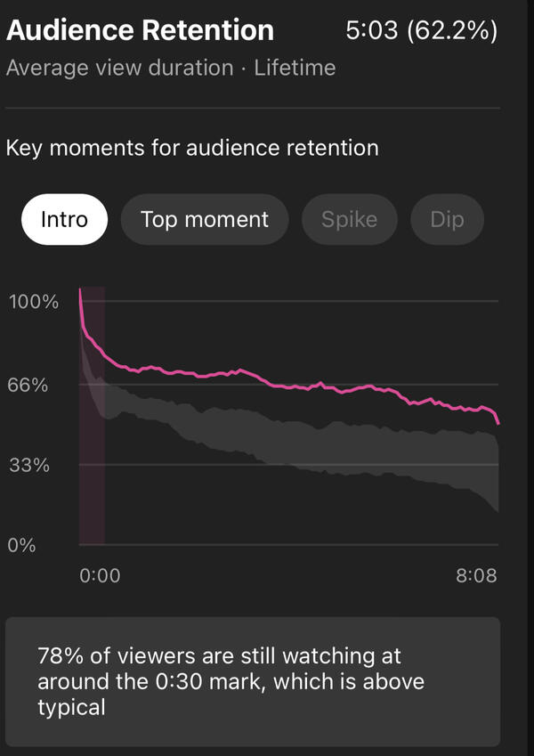Click the 5:03 (62.2%) average duration value
The height and width of the screenshot is (756, 534).
click(421, 31)
